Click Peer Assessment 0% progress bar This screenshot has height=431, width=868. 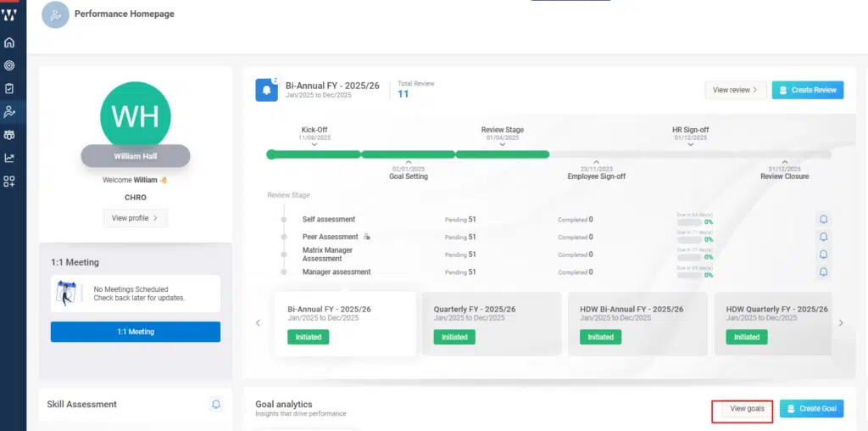coord(689,240)
